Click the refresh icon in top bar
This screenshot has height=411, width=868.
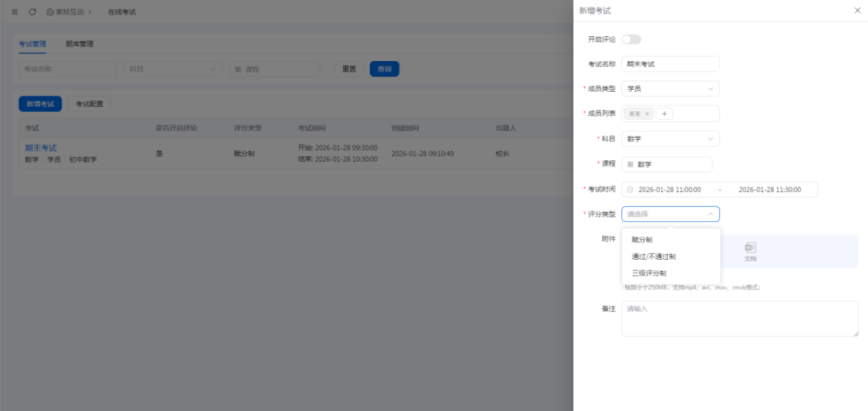pos(32,12)
